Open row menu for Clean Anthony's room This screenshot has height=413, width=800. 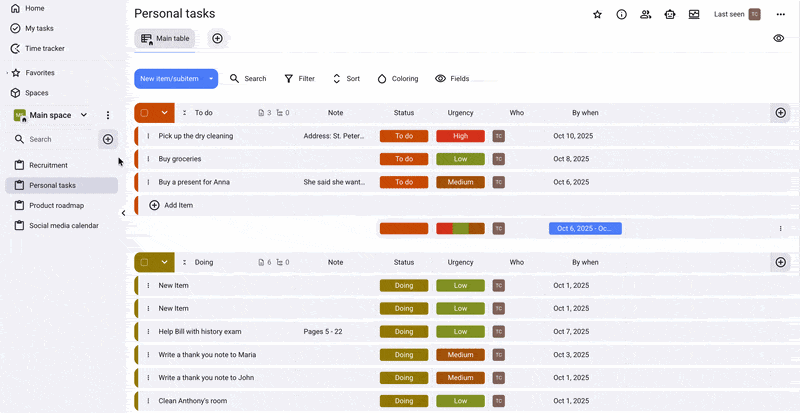[148, 401]
